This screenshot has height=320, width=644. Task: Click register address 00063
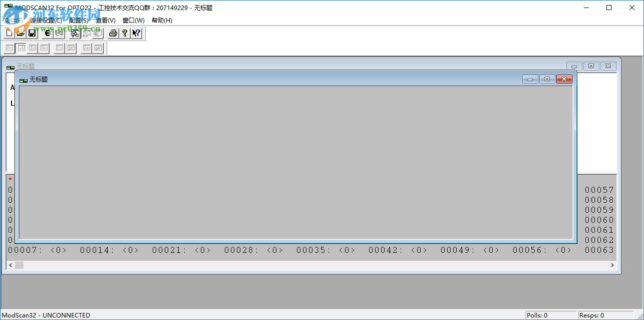(x=599, y=250)
